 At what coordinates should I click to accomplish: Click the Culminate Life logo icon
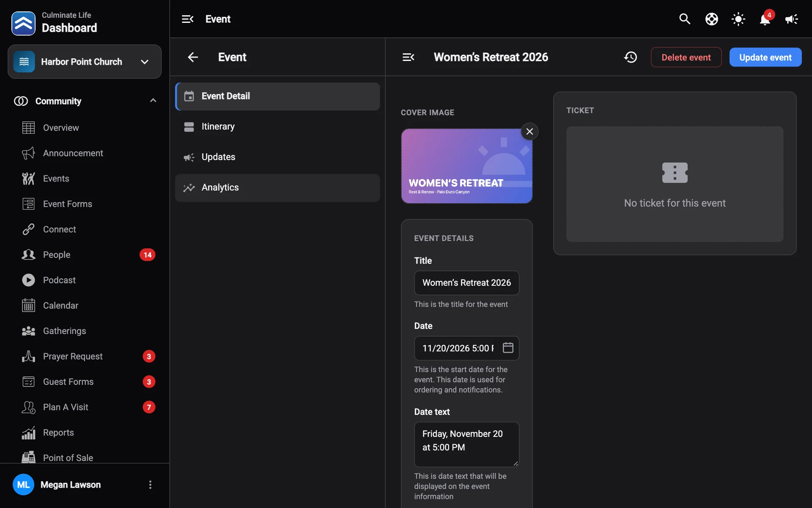[23, 23]
